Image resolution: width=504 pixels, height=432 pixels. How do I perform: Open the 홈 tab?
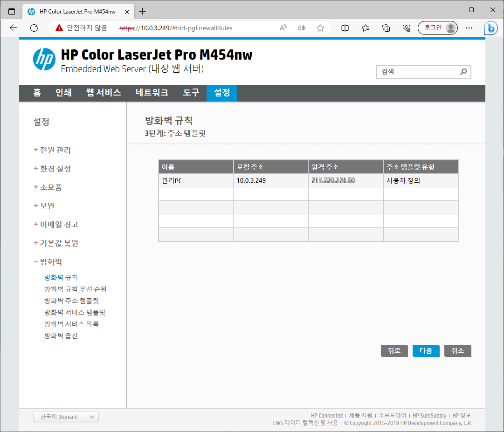pos(37,93)
